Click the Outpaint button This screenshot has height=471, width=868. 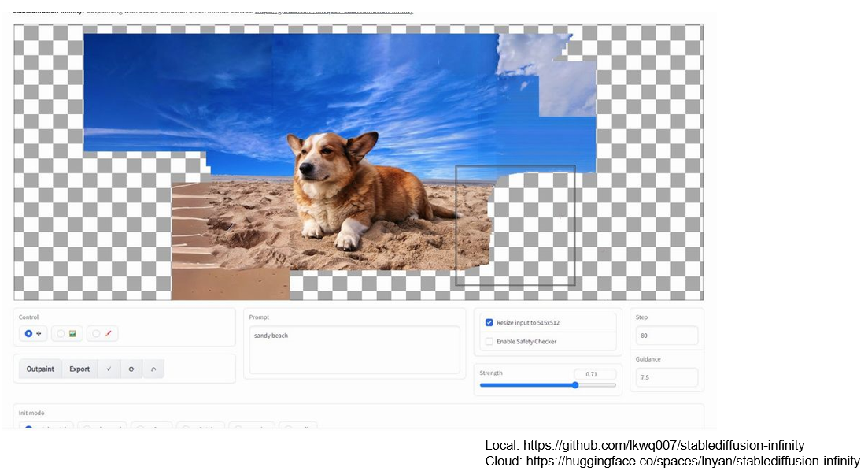(40, 369)
